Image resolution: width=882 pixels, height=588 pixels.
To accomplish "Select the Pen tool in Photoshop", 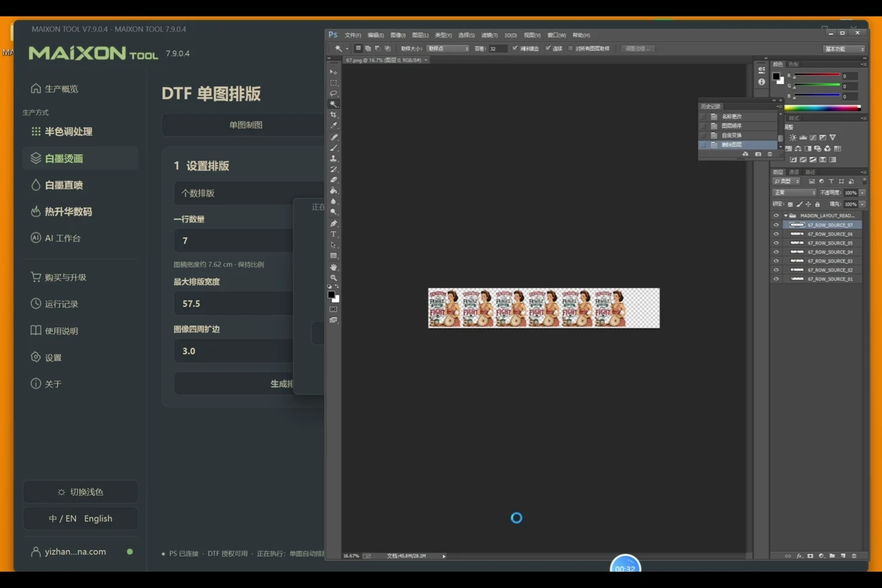I will [333, 224].
